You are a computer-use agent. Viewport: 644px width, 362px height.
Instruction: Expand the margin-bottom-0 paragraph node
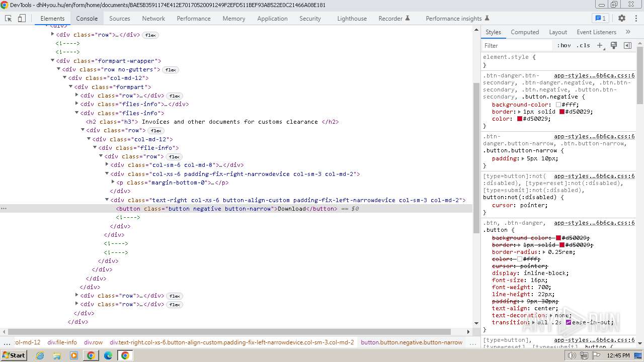tap(113, 183)
